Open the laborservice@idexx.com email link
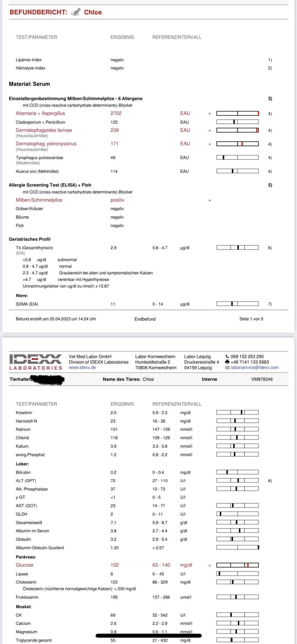Viewport: 297px width, 644px height. tap(255, 367)
